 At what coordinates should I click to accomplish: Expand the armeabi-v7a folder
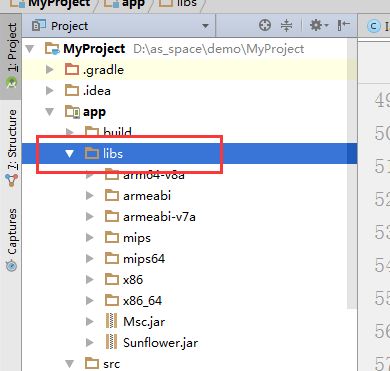[90, 217]
